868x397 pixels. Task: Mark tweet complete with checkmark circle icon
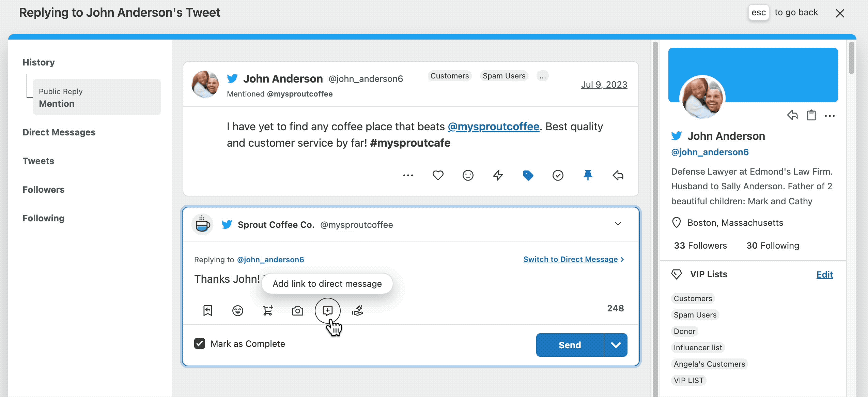point(558,175)
